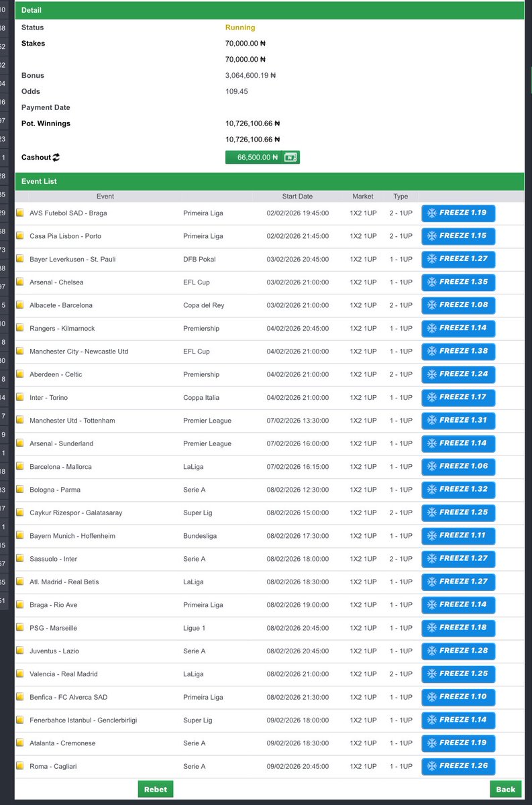532x805 pixels.
Task: Freeze odds for Atl. Madrid - Real Betis
Action: click(458, 582)
